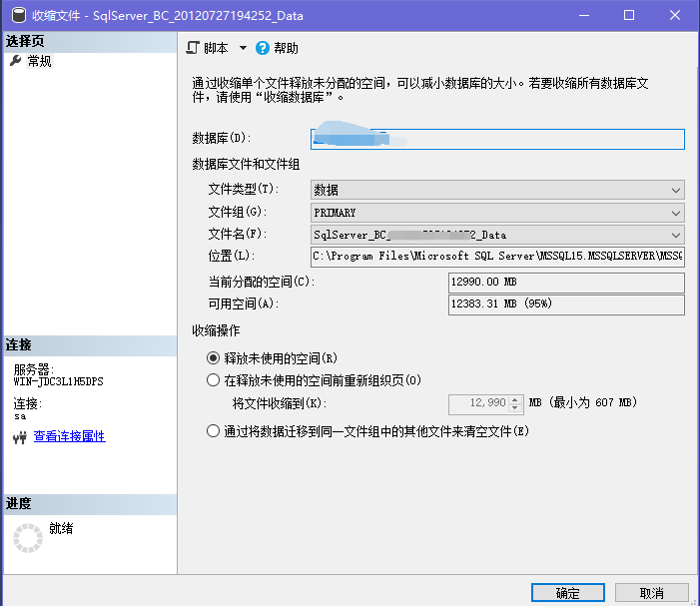Open 查看连接属性 link

click(69, 436)
